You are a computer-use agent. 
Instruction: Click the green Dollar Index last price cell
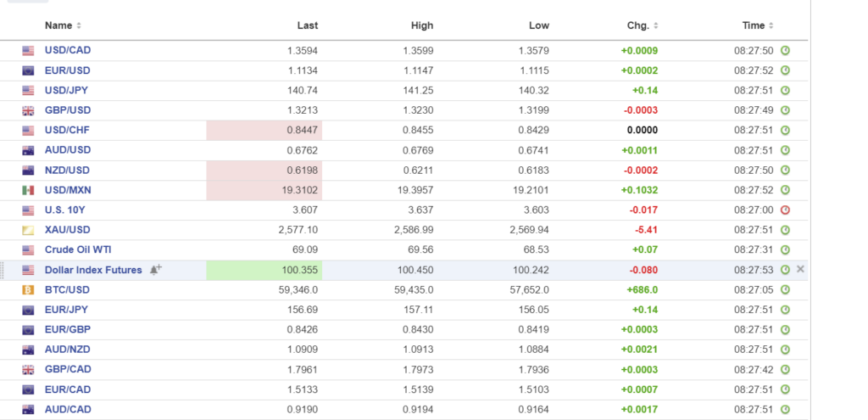point(264,270)
